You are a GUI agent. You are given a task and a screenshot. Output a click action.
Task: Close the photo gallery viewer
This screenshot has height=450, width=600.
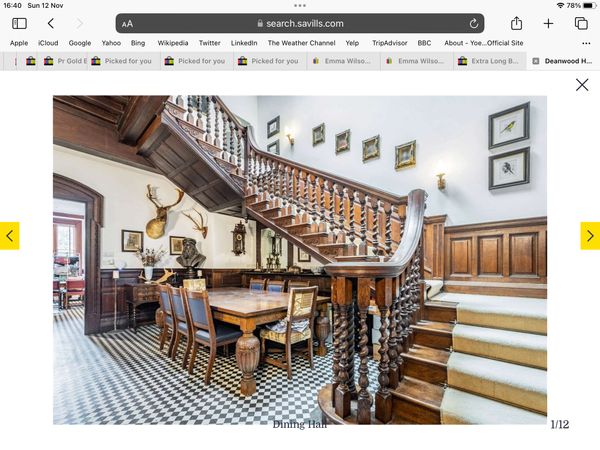[x=582, y=85]
